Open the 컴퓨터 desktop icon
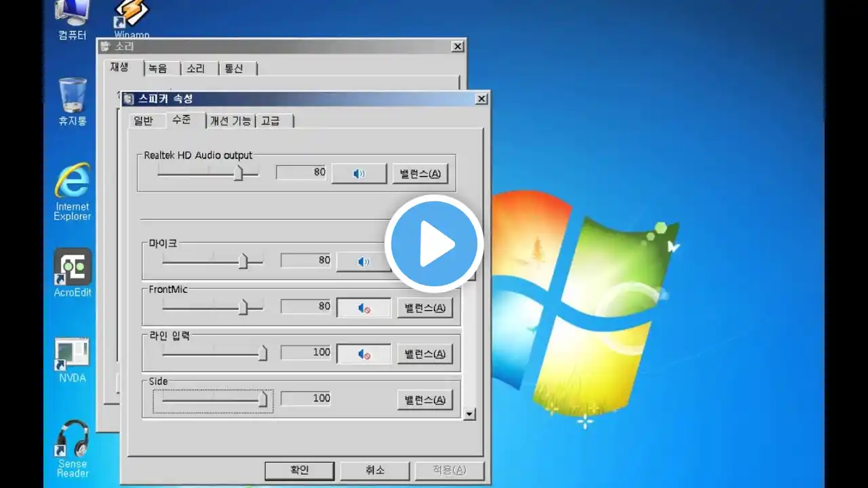This screenshot has height=488, width=868. [73, 20]
